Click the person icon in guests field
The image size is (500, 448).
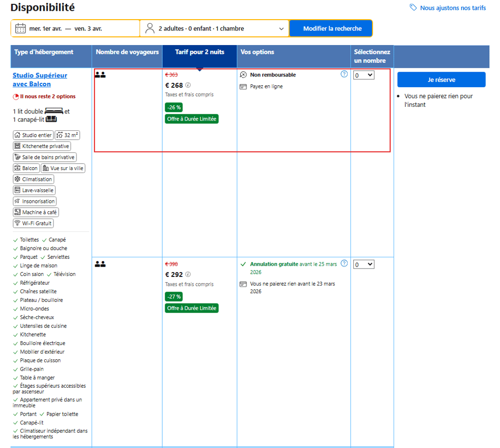(150, 28)
